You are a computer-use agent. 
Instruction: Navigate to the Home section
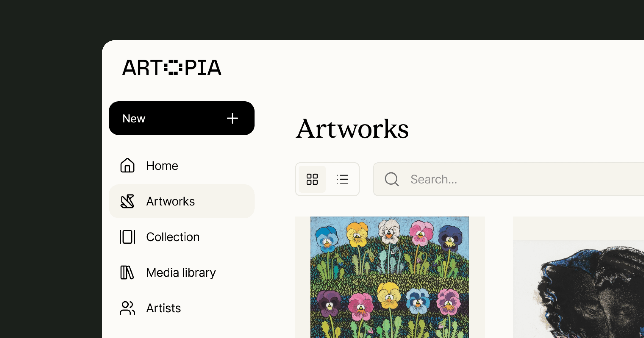coord(162,165)
